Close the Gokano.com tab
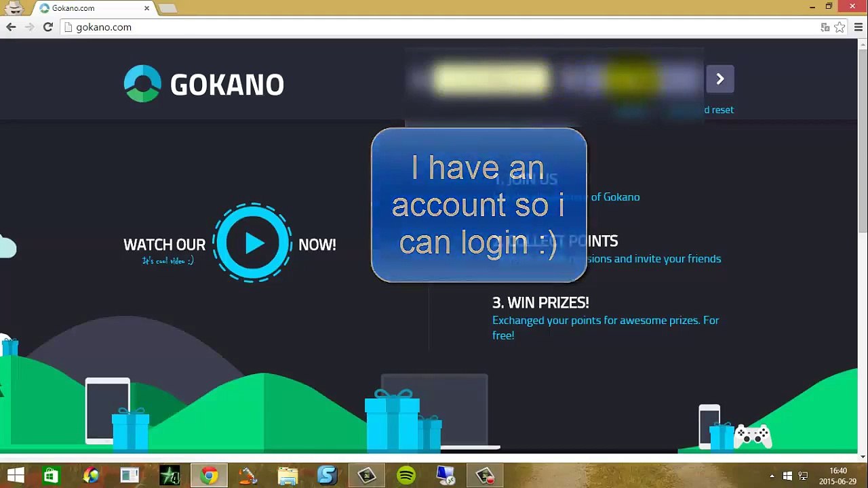Viewport: 868px width, 488px height. click(146, 8)
